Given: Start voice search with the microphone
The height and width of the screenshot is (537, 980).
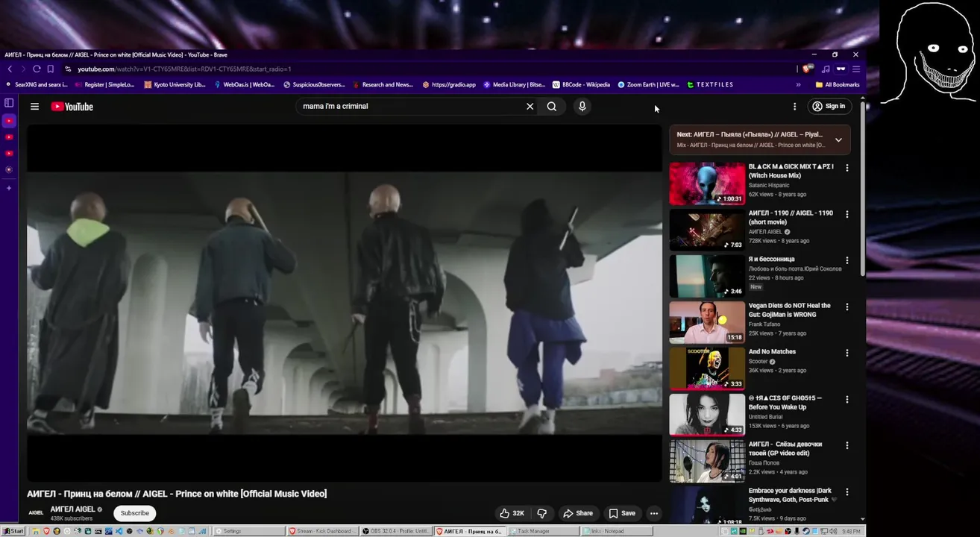Looking at the screenshot, I should [x=582, y=107].
